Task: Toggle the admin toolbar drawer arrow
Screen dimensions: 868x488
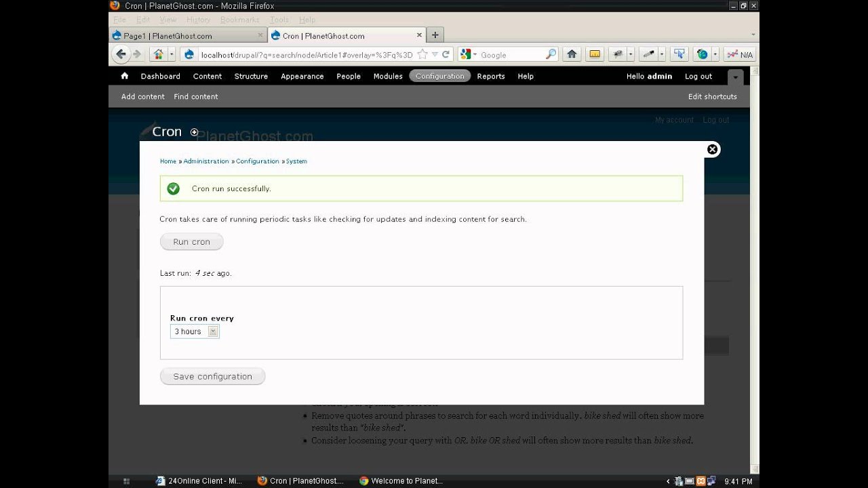Action: [x=735, y=77]
